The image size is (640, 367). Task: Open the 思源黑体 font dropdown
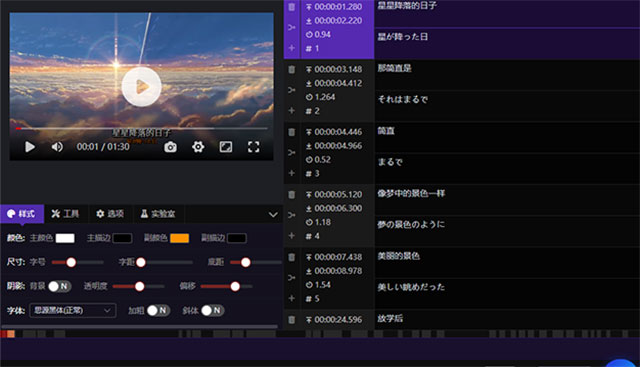click(73, 310)
